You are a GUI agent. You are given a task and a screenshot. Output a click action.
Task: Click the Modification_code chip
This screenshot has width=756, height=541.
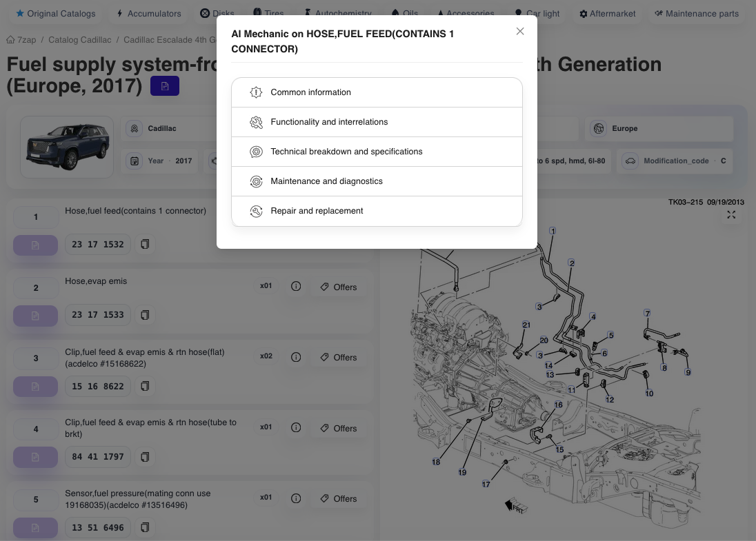pos(675,161)
